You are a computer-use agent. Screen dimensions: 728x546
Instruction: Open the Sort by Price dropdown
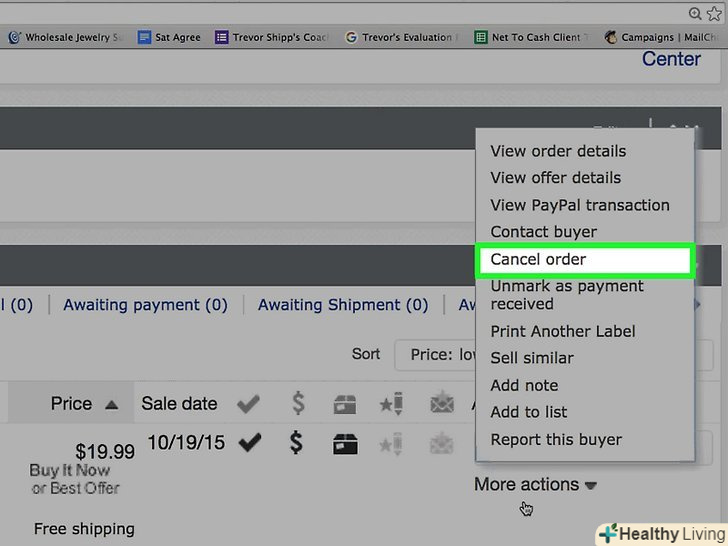(435, 354)
